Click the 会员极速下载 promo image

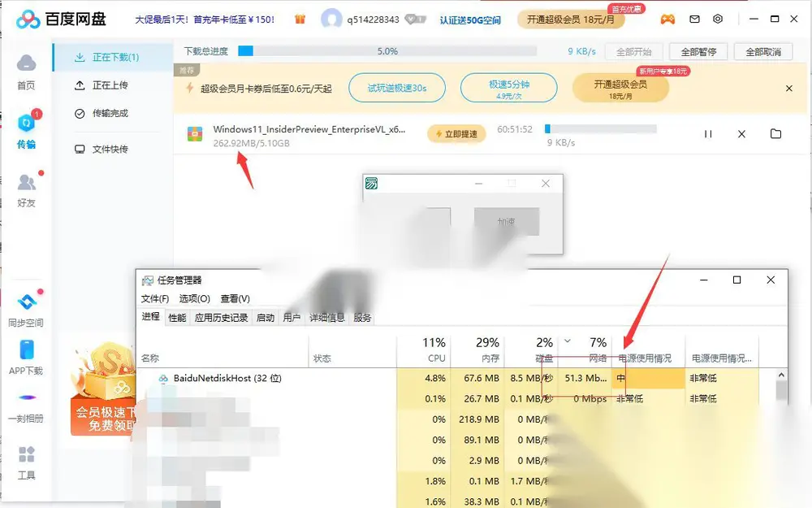click(104, 389)
